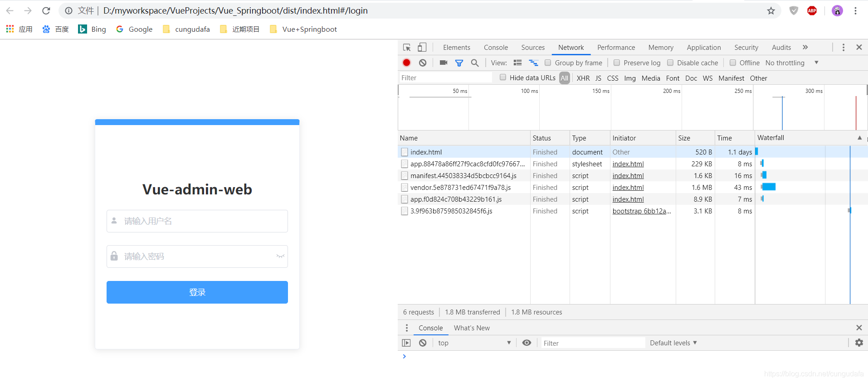Switch to What's New drawer tab

[472, 328]
